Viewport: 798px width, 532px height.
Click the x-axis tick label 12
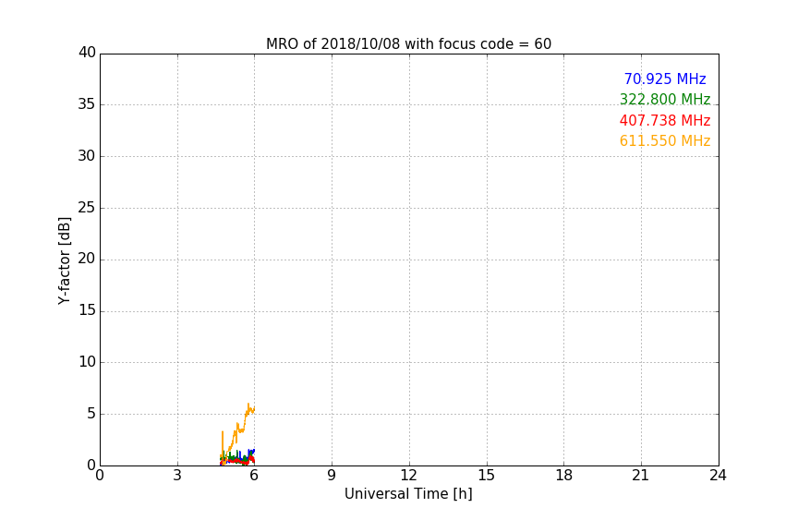409,476
